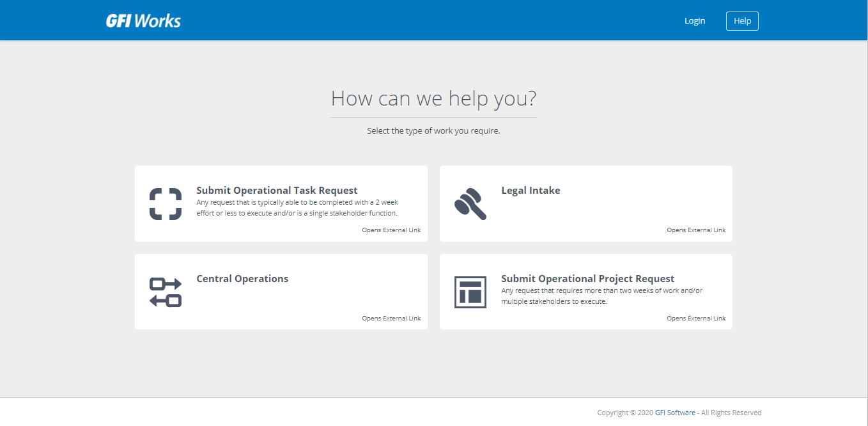Click the project description about multiple stakeholders

[x=601, y=296]
